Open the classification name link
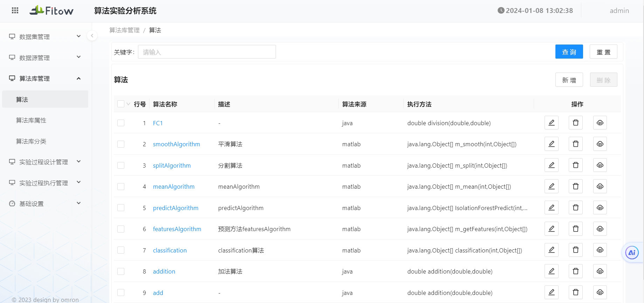644x303 pixels. (170, 250)
